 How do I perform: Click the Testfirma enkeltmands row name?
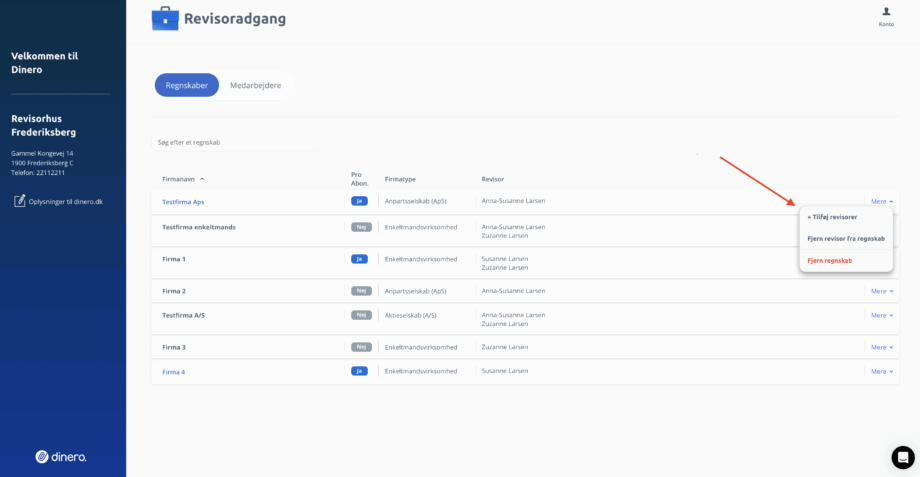pyautogui.click(x=199, y=227)
